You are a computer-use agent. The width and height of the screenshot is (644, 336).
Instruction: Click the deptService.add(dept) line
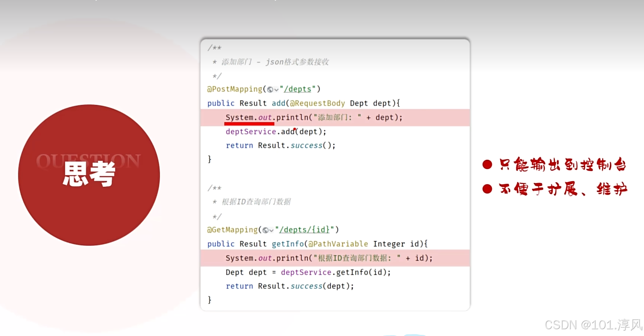(x=276, y=132)
